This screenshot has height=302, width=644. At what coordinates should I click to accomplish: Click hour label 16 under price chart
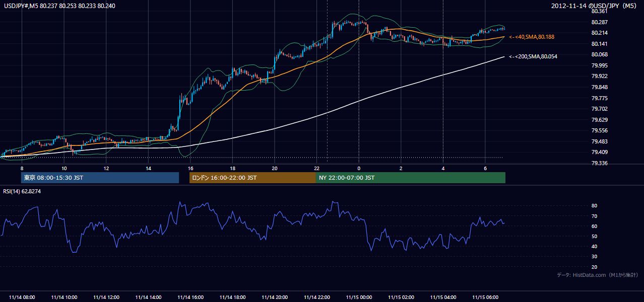click(x=190, y=168)
